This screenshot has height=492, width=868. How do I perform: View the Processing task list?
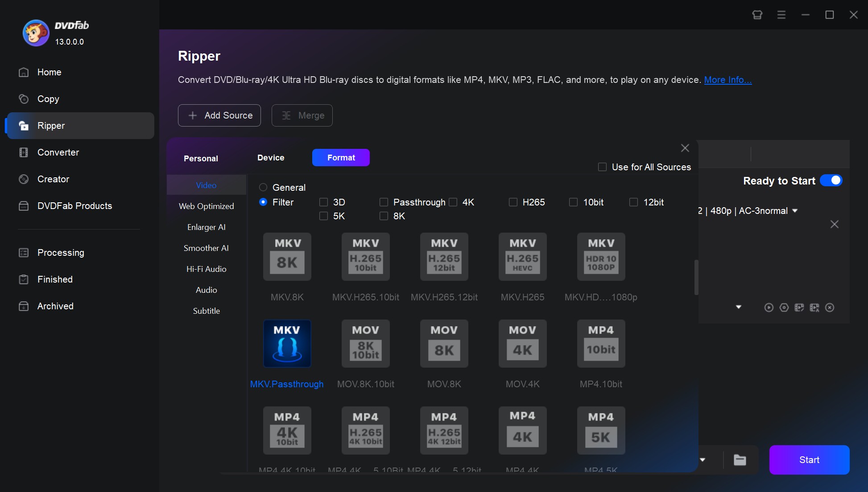pyautogui.click(x=80, y=253)
